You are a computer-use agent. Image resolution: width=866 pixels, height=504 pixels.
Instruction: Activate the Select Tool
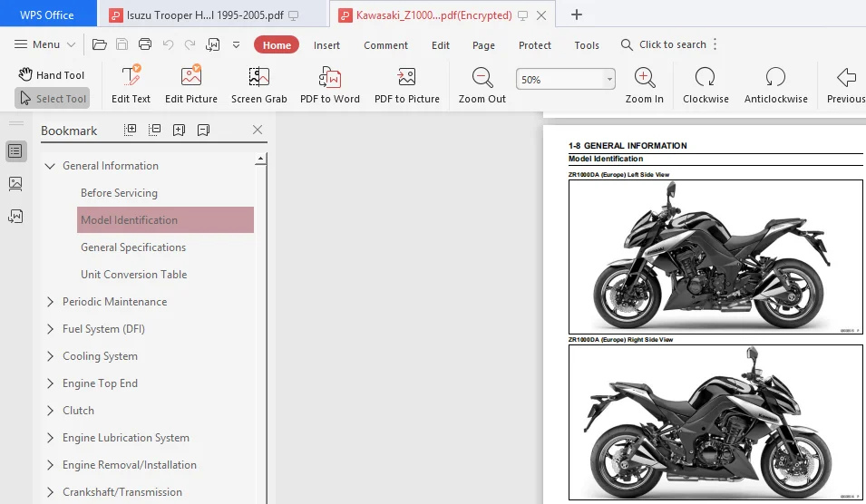(x=52, y=99)
